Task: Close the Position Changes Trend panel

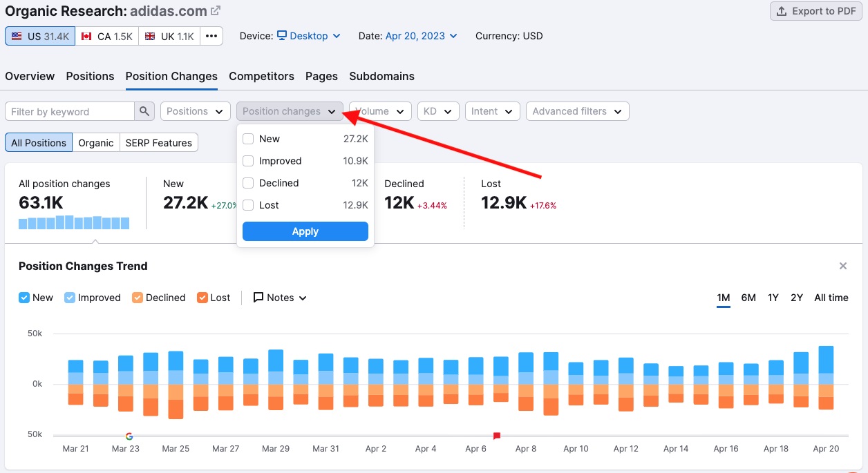Action: (843, 266)
